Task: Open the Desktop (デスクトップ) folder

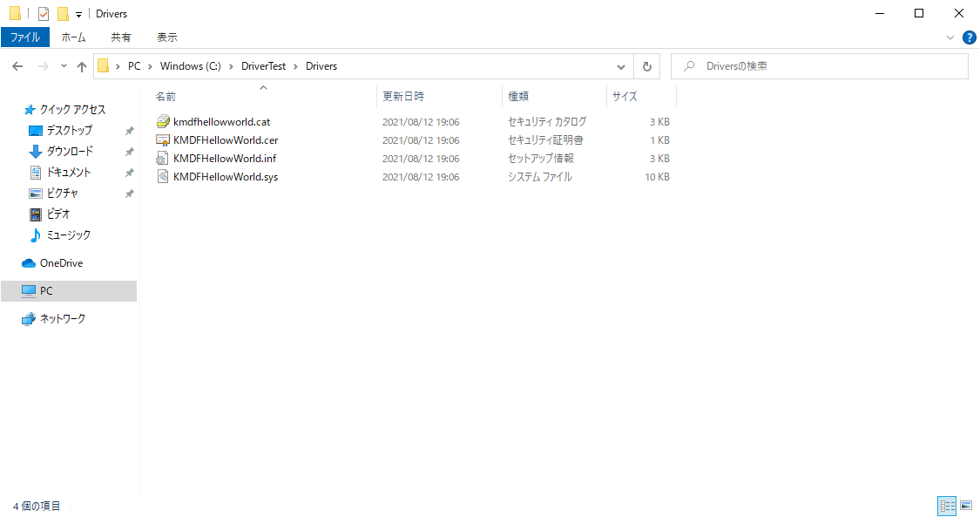Action: [x=69, y=130]
